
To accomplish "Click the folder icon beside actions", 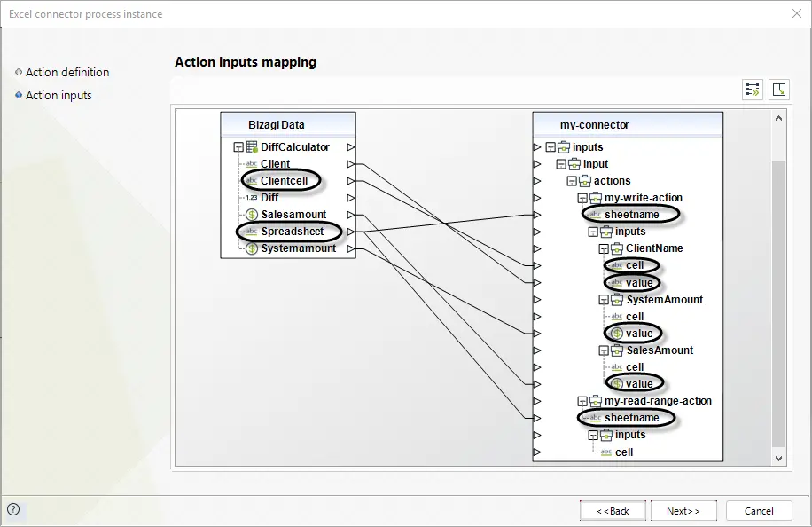I will [585, 181].
